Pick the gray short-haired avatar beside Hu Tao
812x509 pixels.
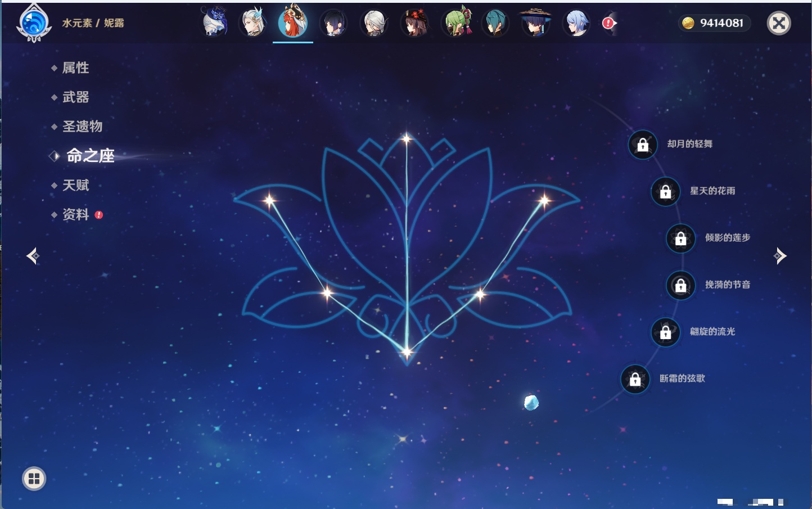374,23
